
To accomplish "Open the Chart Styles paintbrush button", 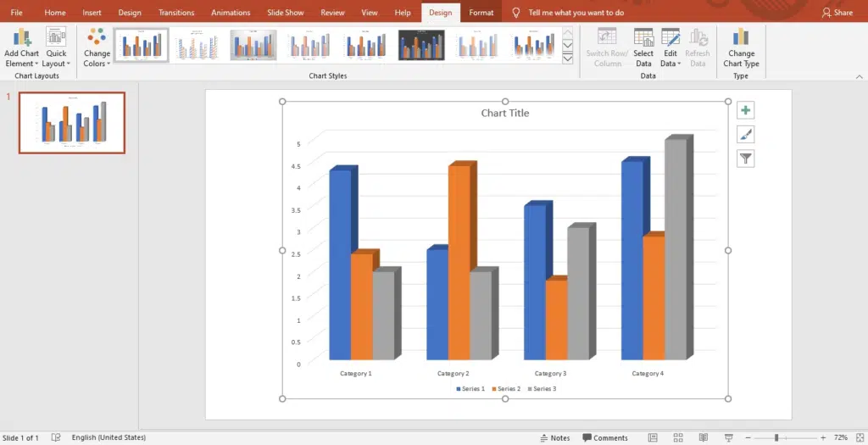I will pyautogui.click(x=745, y=134).
